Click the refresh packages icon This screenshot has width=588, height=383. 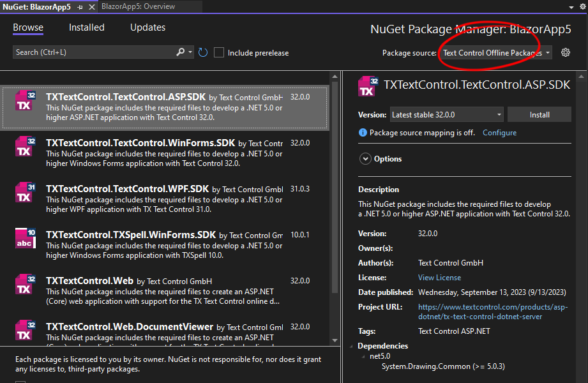tap(203, 52)
